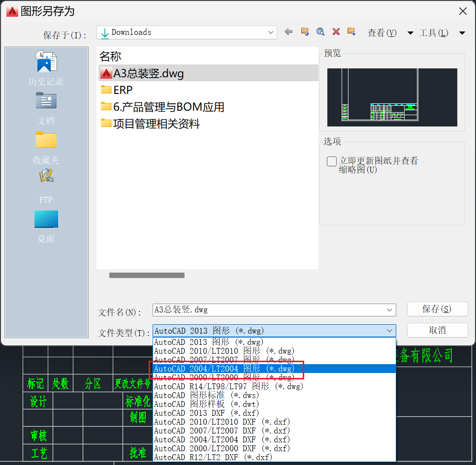
Task: Choose AutoCAD 图形样板 (*.dwt) option
Action: 275,404
